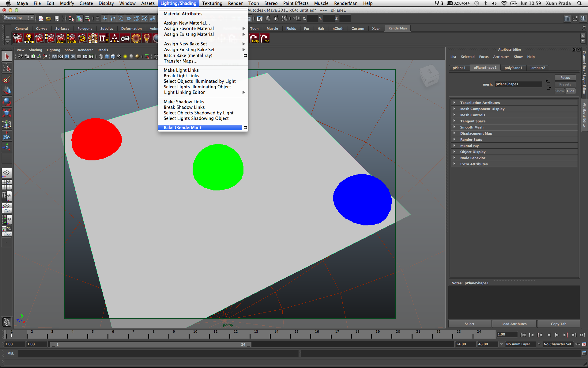Screen dimensions: 588x368
Task: Click the Copy Tab button
Action: pos(559,324)
